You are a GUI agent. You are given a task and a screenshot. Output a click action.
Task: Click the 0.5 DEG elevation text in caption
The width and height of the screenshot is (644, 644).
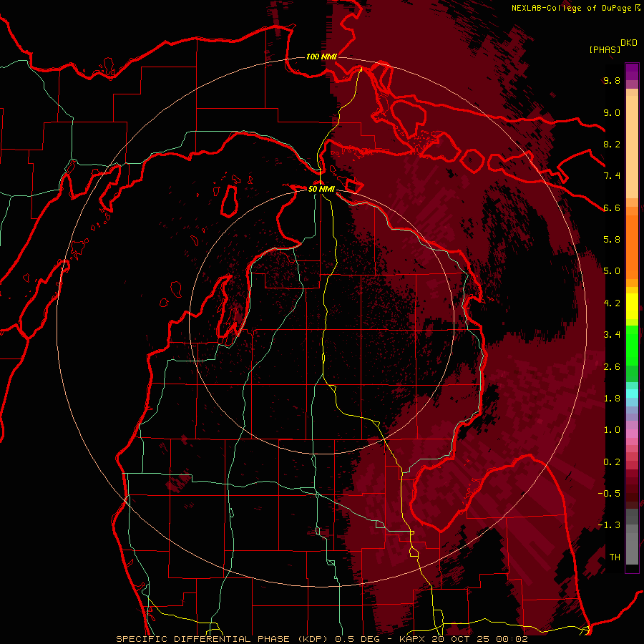pos(357,639)
